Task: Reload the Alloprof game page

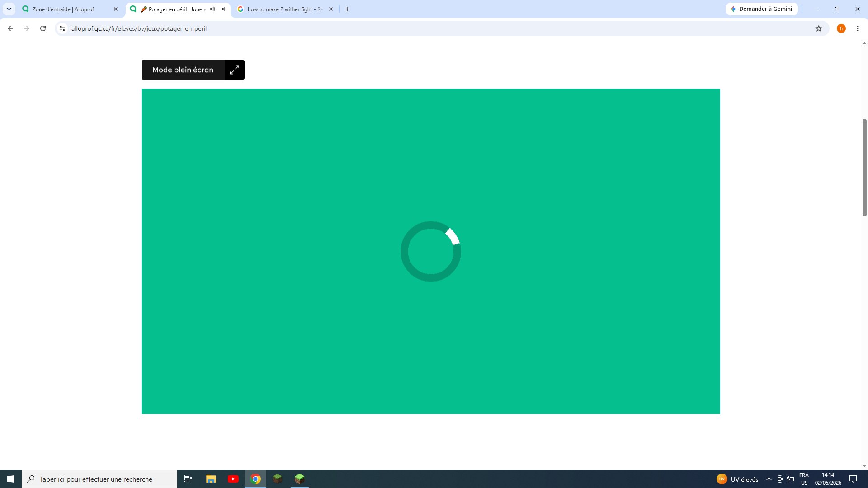Action: pos(43,28)
